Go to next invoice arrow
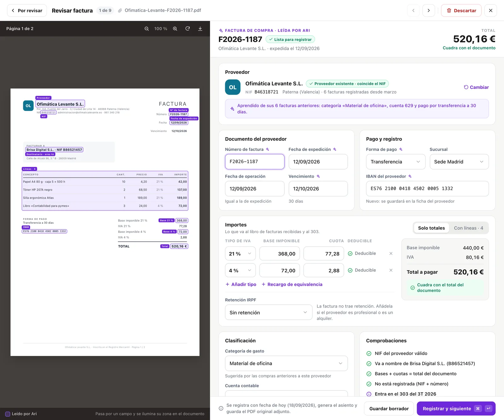Image resolution: width=504 pixels, height=420 pixels. point(429,10)
